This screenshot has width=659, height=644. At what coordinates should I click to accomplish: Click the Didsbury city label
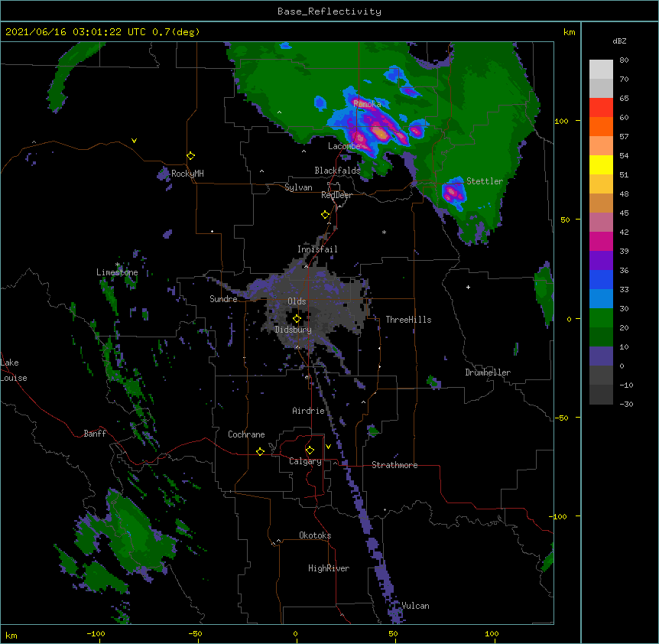point(293,330)
